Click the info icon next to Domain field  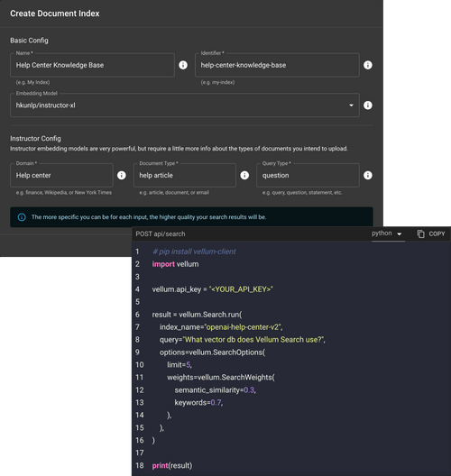[122, 175]
